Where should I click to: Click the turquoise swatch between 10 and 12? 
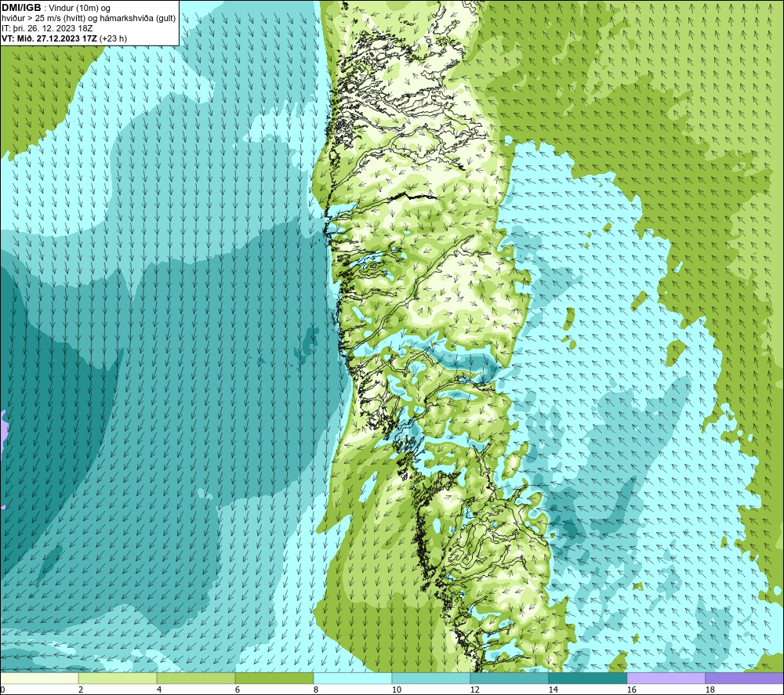[x=430, y=678]
